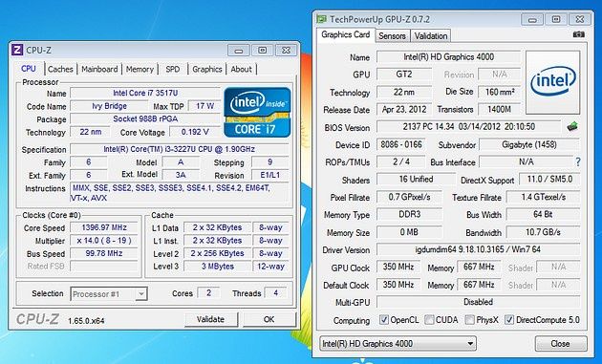The width and height of the screenshot is (602, 364).
Task: Toggle the CUDA checkbox
Action: pyautogui.click(x=429, y=319)
